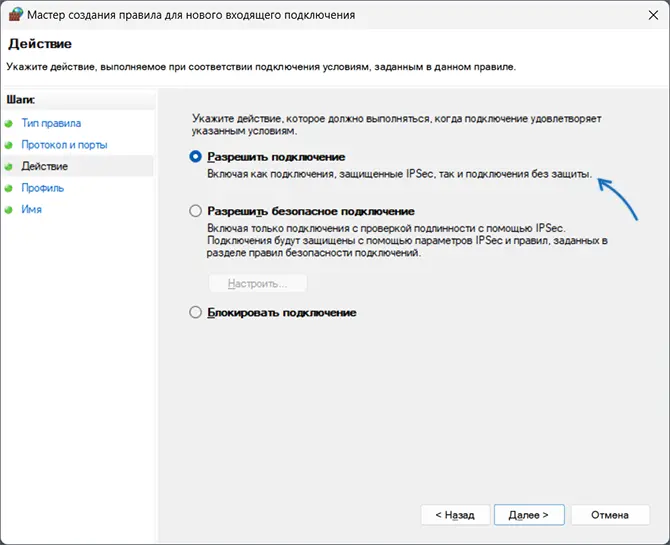Click the greyed-out Настроить... button
Screen dimensions: 670x545
point(257,284)
